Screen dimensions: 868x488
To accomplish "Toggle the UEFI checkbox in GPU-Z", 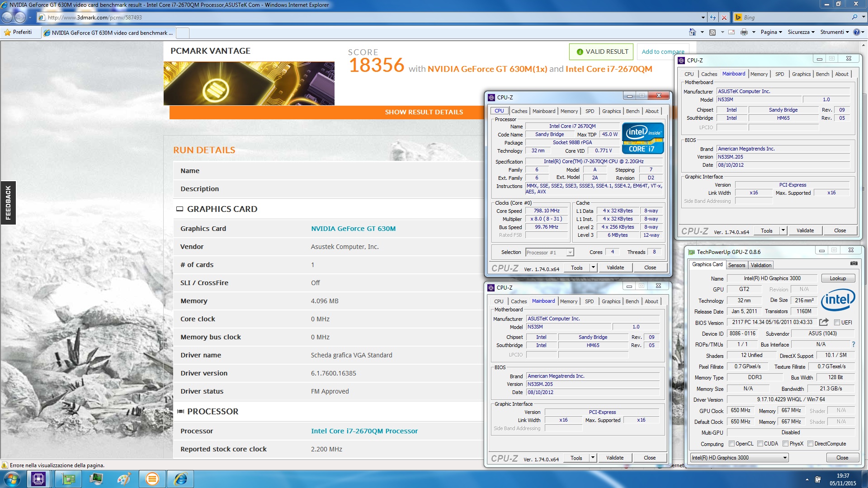I will click(837, 323).
